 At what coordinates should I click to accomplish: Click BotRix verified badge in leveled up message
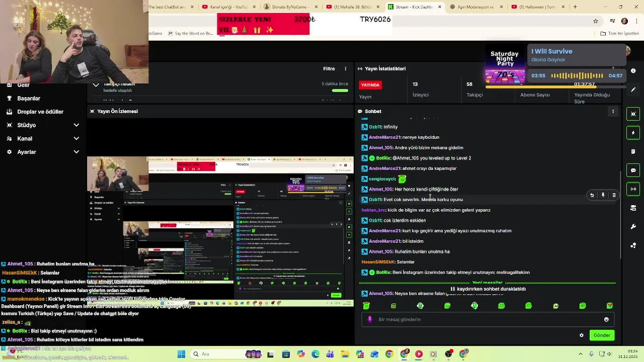tap(372, 158)
